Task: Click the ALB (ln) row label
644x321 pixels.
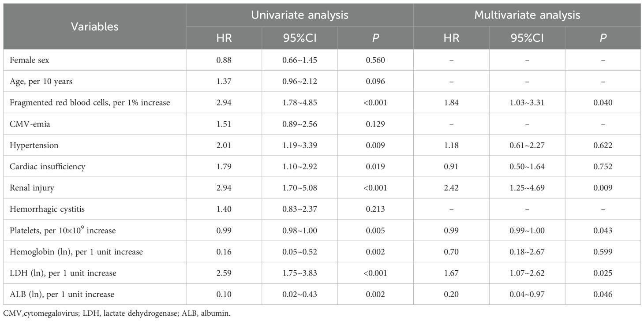Action: (x=63, y=294)
